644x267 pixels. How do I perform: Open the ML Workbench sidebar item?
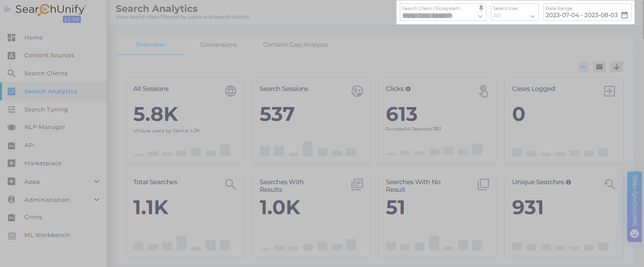(x=47, y=235)
